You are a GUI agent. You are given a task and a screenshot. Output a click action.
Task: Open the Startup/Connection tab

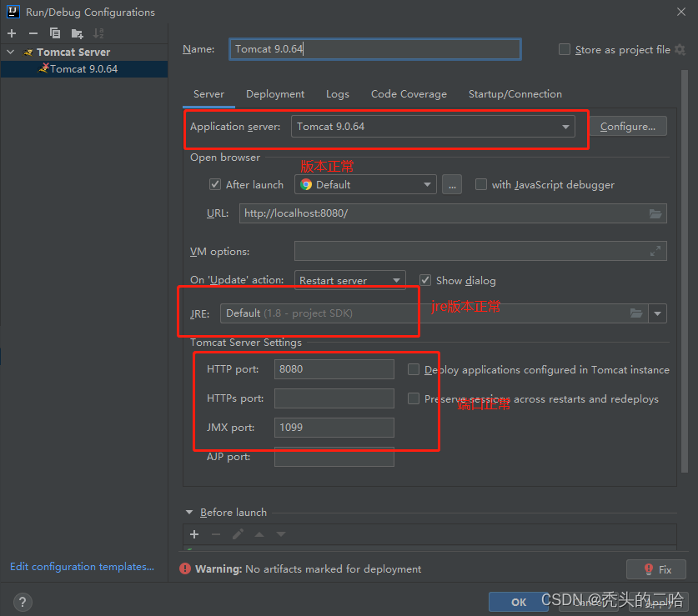click(x=515, y=94)
